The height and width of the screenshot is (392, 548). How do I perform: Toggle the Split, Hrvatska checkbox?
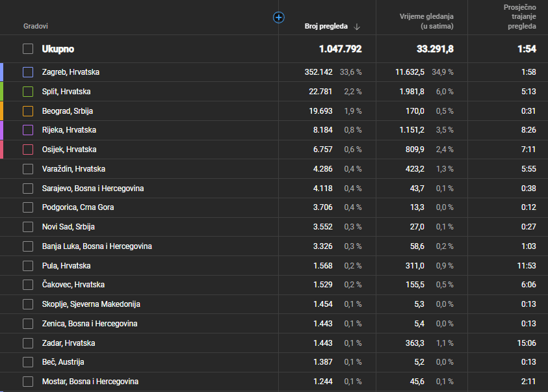(27, 92)
